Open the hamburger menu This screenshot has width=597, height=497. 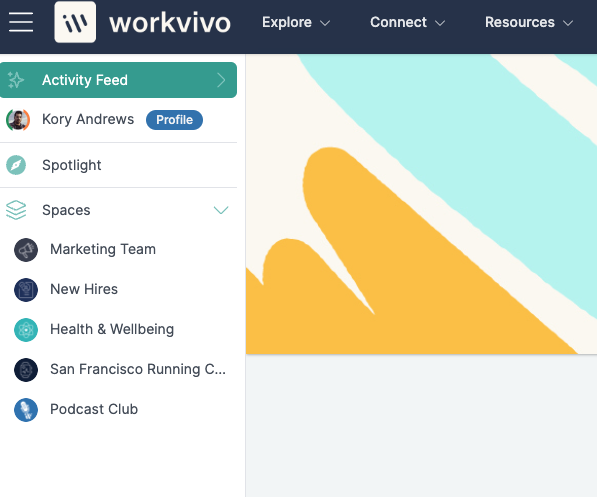(21, 22)
